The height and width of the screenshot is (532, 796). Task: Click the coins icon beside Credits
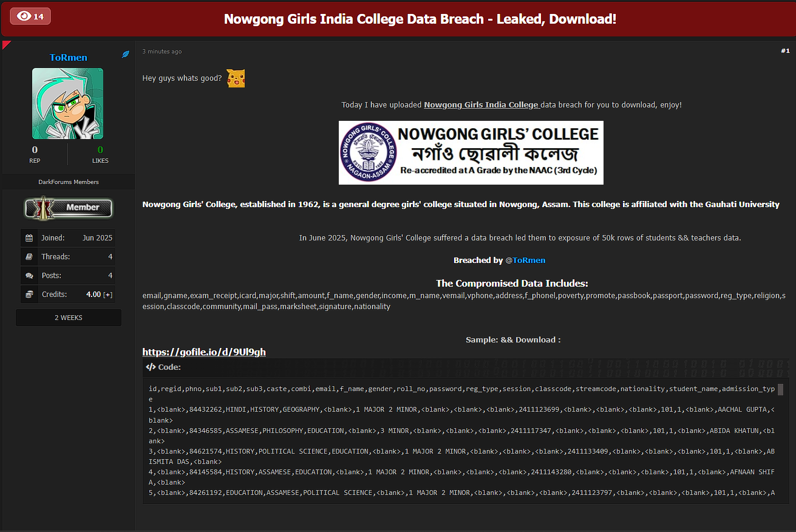click(x=29, y=295)
